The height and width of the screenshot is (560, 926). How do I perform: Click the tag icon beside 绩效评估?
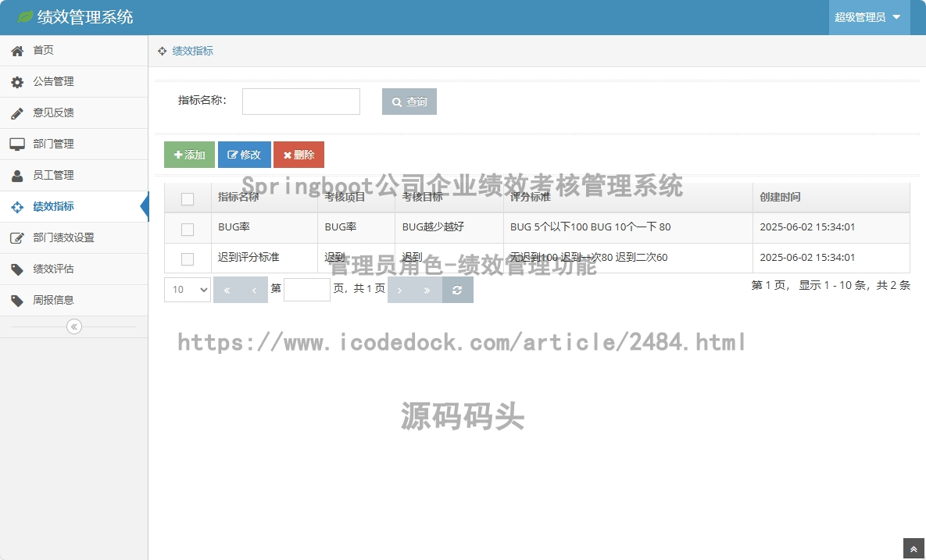(17, 269)
